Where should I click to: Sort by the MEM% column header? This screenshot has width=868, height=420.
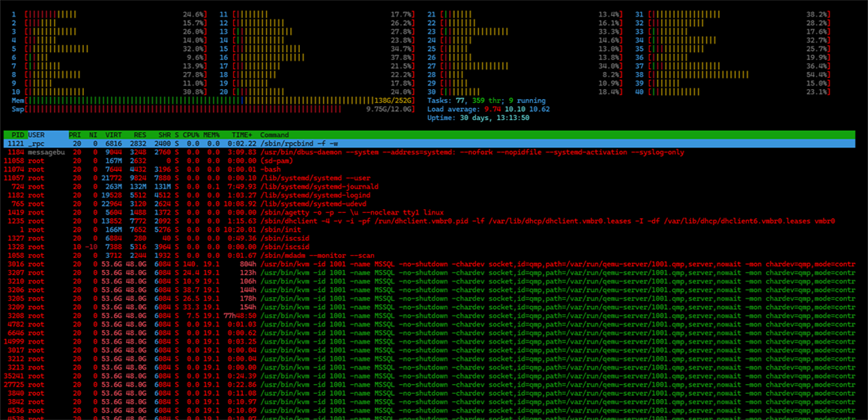tap(211, 135)
